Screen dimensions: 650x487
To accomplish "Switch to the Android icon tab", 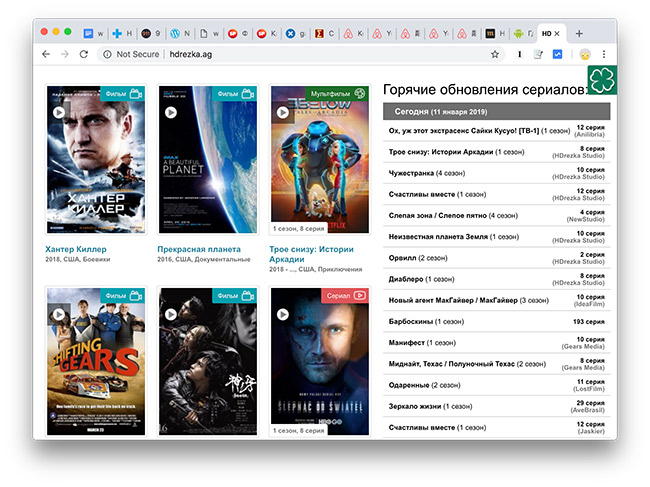I will 521,33.
